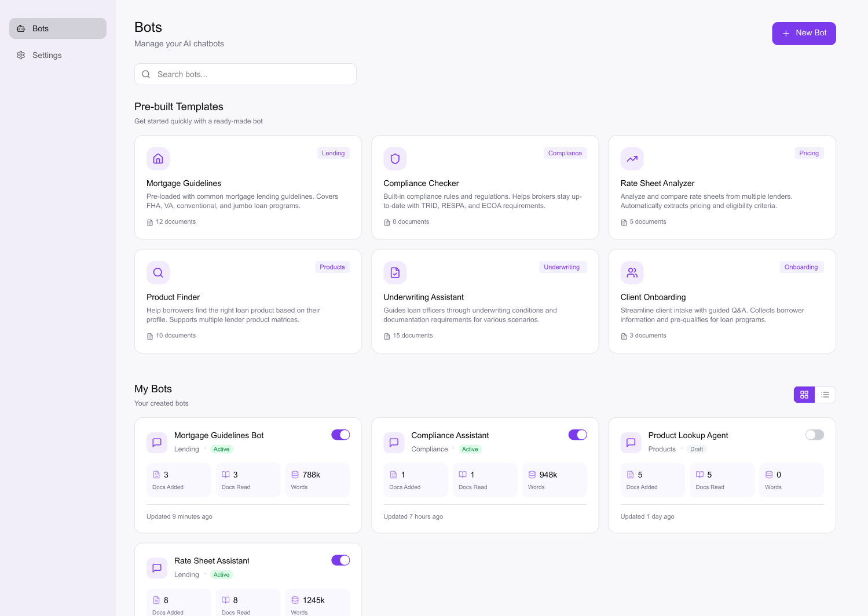Open the Settings sidebar menu item
The height and width of the screenshot is (616, 868).
(x=58, y=55)
